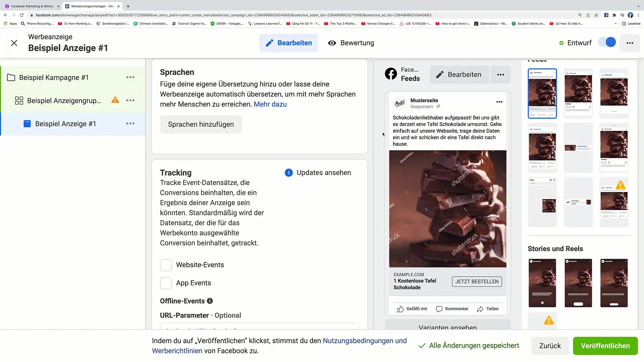This screenshot has width=644, height=362.
Task: Open options menu for Beispiel Anzeige #1
Action: point(130,124)
